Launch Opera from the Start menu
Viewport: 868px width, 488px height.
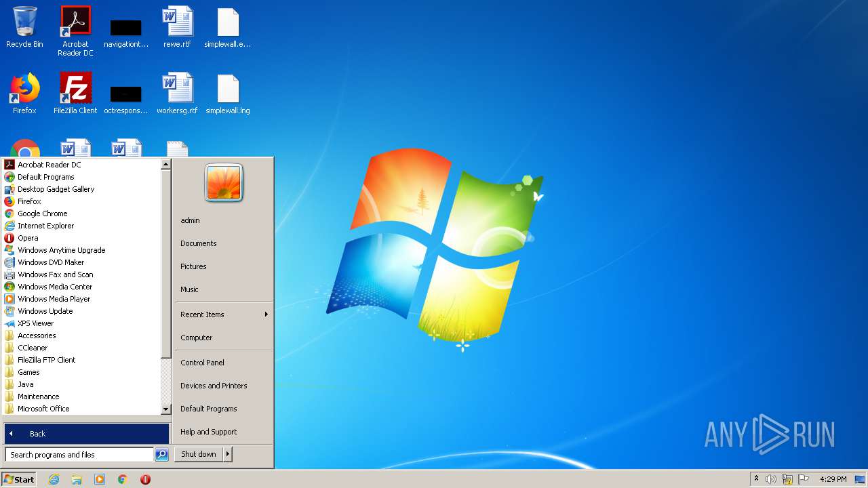(x=81, y=238)
